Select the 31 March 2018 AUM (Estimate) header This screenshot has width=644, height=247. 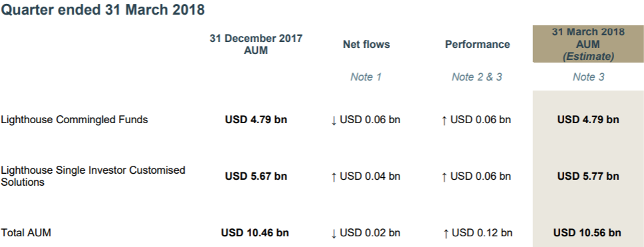point(588,44)
